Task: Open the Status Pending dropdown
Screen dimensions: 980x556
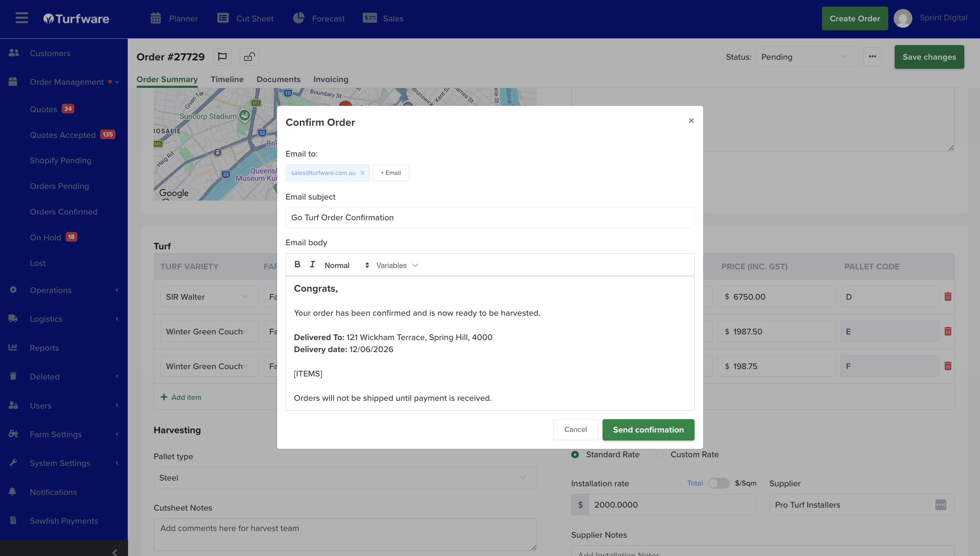Action: click(807, 57)
